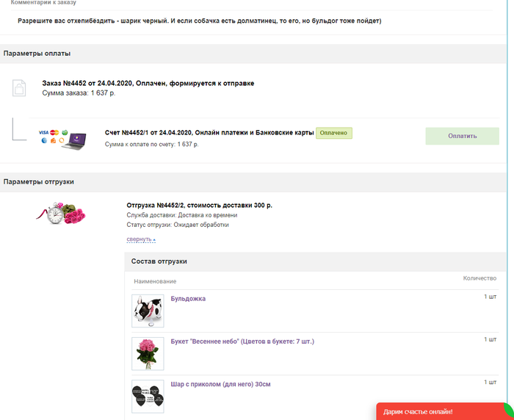Open the Шар с приколом product link
This screenshot has height=420, width=514.
[220, 383]
